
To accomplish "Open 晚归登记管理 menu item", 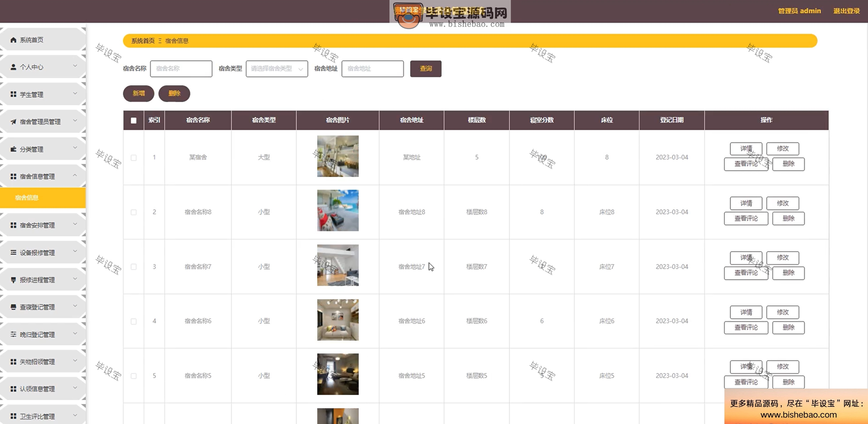I will [43, 334].
